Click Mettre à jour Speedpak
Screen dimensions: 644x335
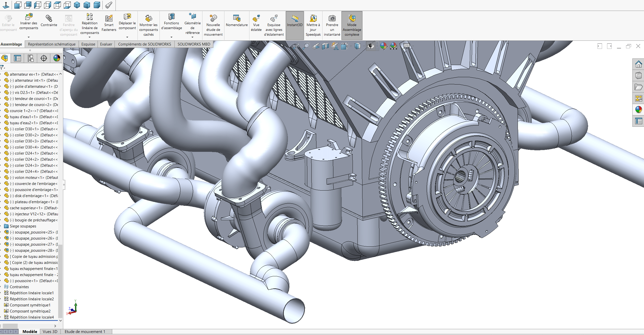[313, 25]
